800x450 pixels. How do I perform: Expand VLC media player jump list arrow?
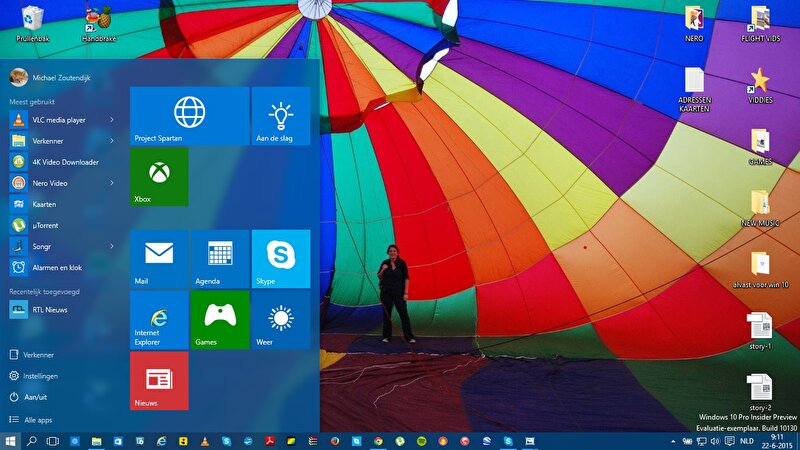[112, 120]
